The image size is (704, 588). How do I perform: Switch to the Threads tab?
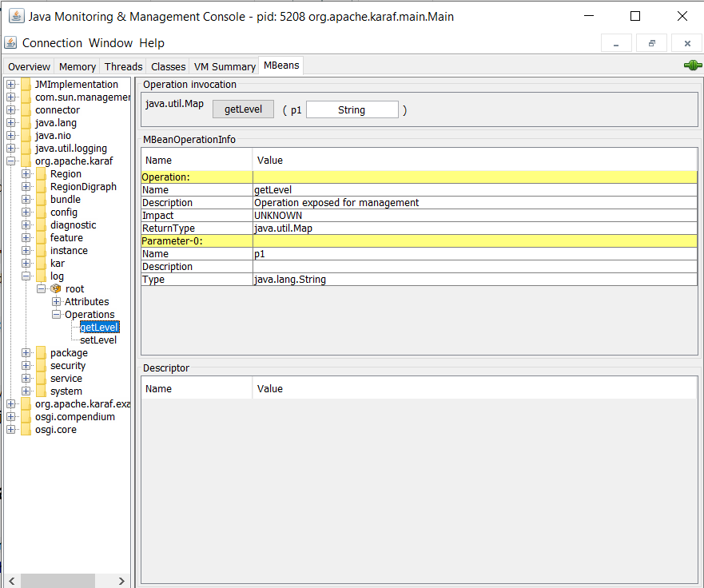123,66
